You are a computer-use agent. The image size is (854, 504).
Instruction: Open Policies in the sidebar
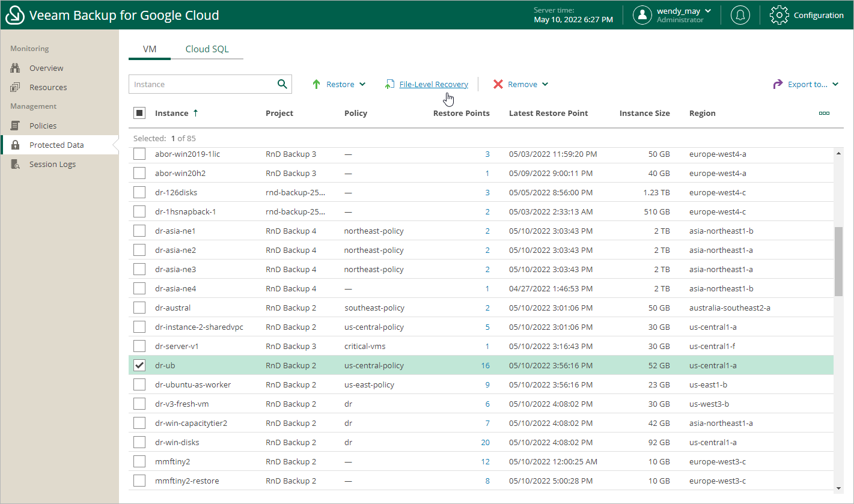pyautogui.click(x=43, y=126)
